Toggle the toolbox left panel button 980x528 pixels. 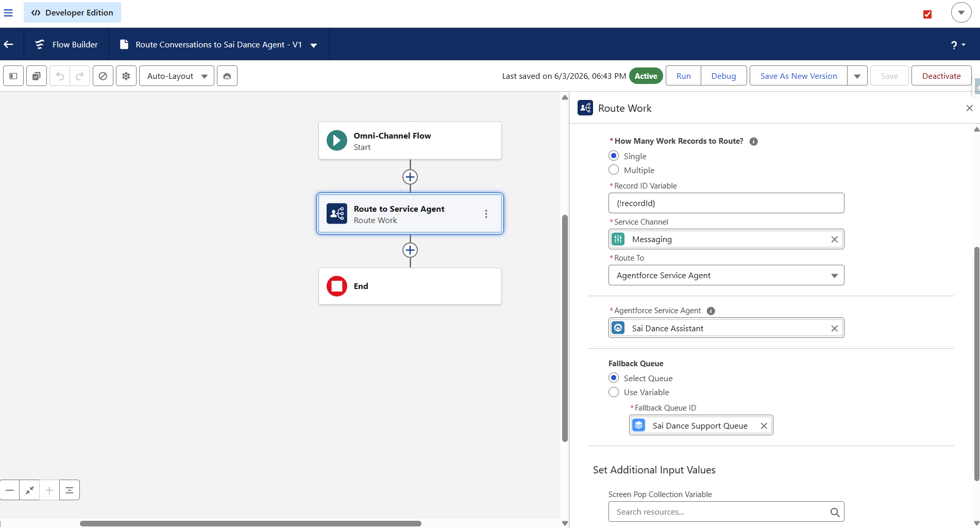(13, 76)
